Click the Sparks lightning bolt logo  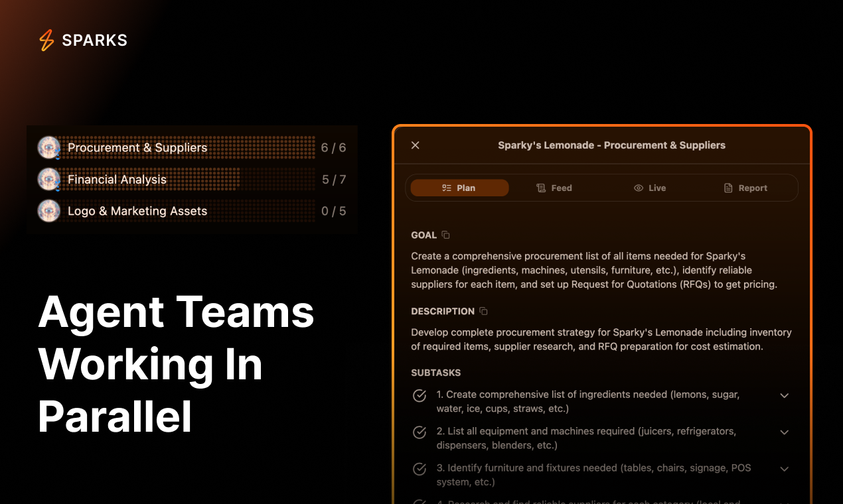click(x=46, y=40)
